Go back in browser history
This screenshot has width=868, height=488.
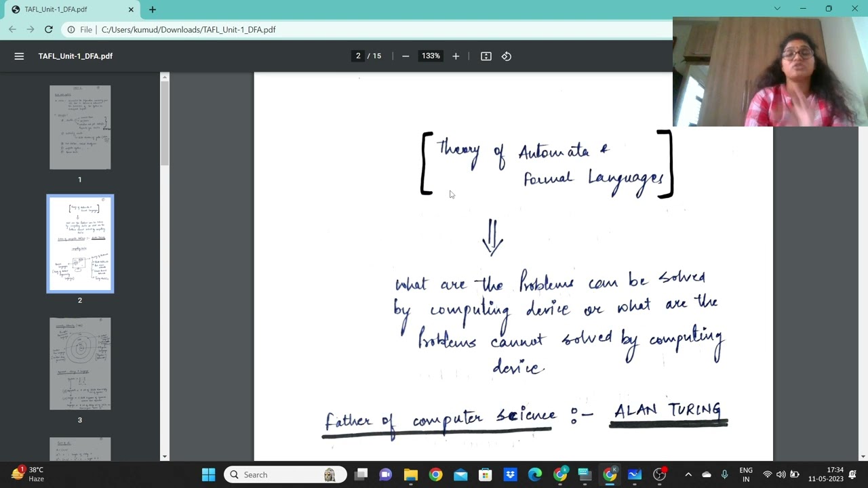pyautogui.click(x=12, y=30)
